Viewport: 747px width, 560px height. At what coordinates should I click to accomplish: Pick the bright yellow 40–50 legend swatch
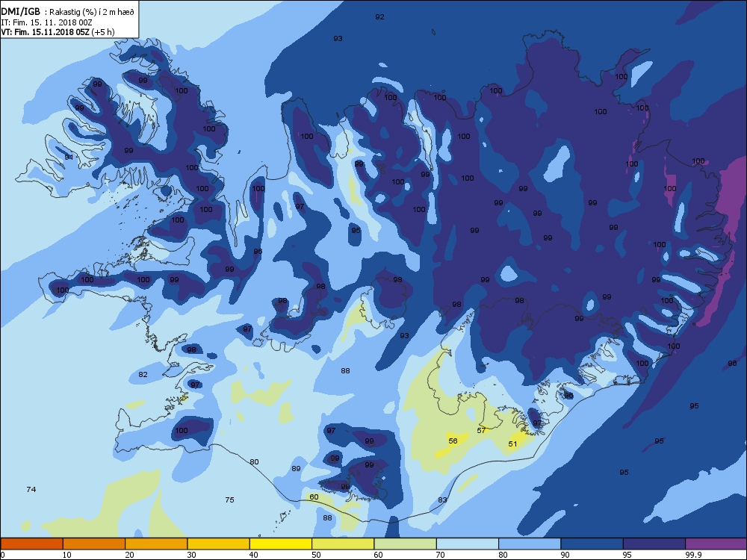pos(281,544)
